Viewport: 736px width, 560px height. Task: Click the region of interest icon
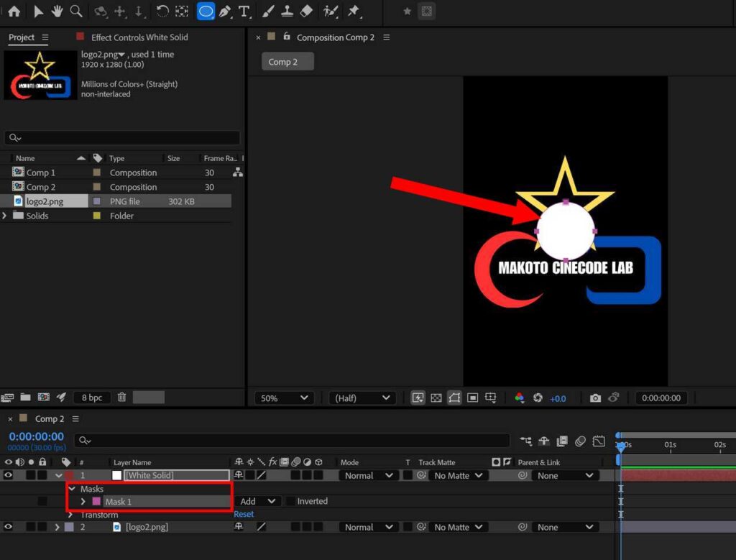(473, 398)
